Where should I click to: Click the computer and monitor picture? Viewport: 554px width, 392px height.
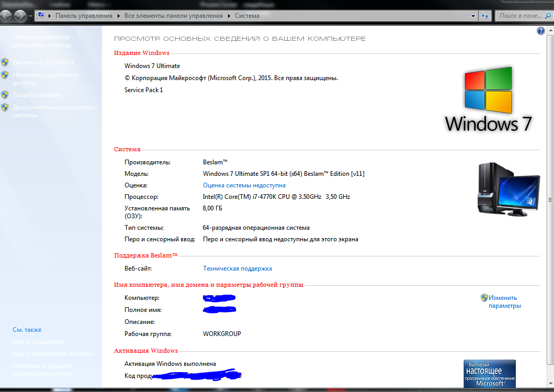coord(509,189)
